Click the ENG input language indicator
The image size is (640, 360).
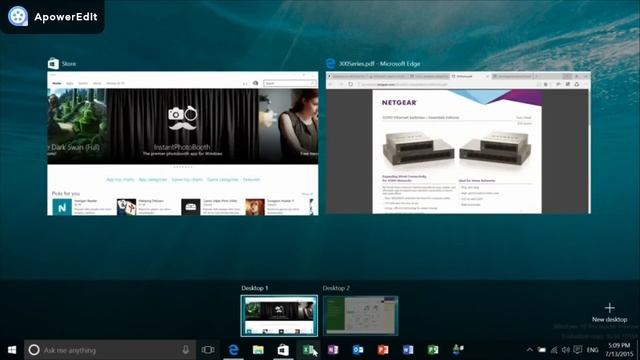pyautogui.click(x=592, y=350)
